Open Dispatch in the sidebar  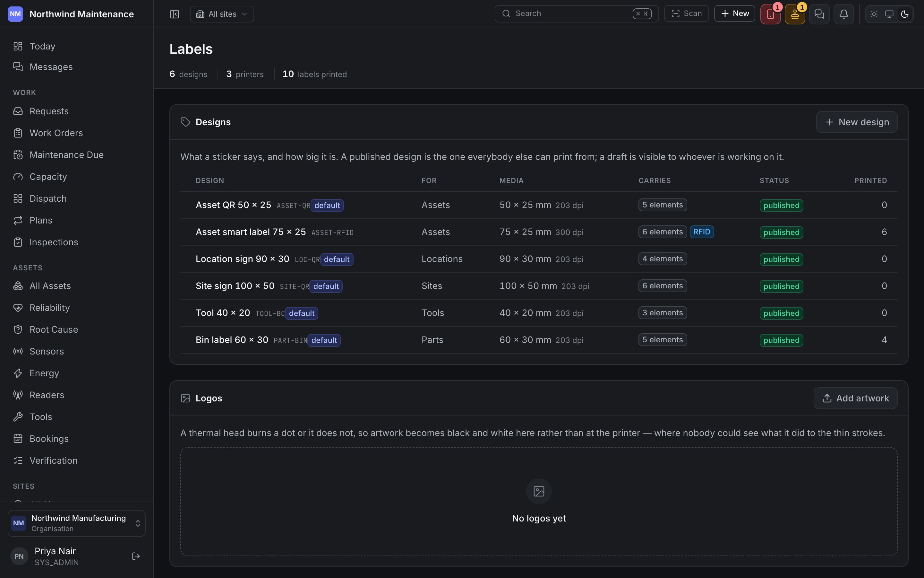pyautogui.click(x=76, y=198)
